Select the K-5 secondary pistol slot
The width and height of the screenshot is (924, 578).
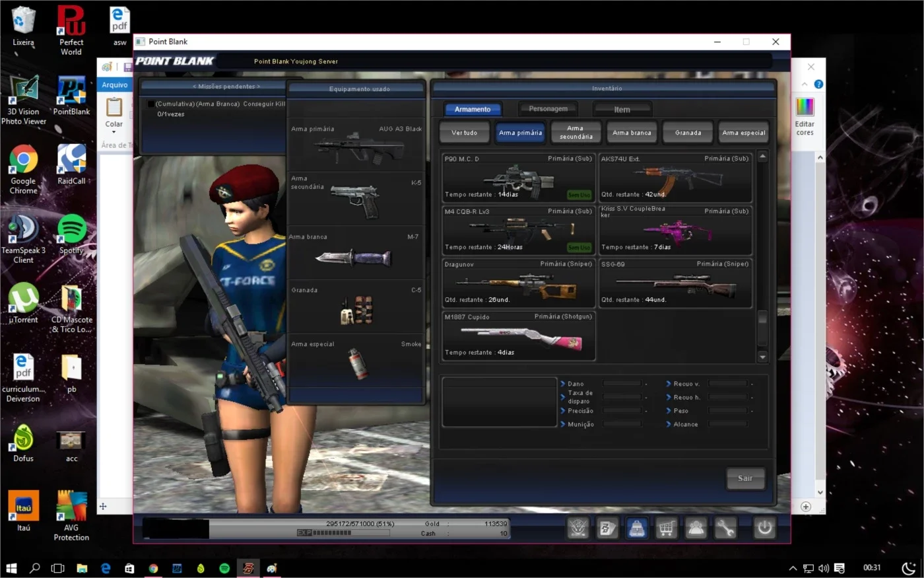[x=356, y=199]
